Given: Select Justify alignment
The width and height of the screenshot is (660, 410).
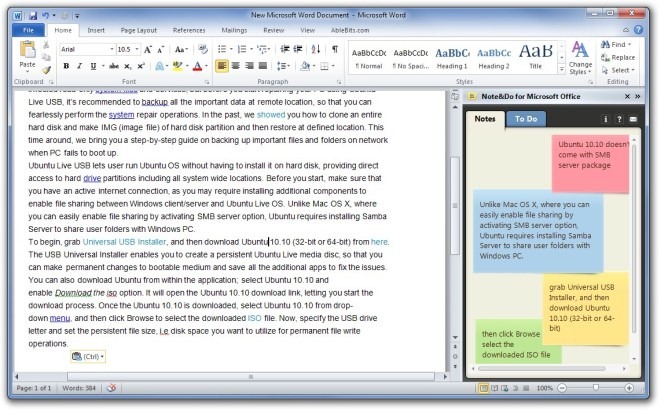Looking at the screenshot, I should 263,66.
